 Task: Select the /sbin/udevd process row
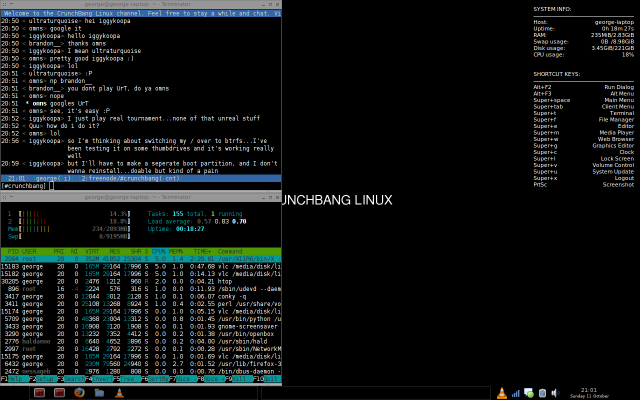(141, 289)
